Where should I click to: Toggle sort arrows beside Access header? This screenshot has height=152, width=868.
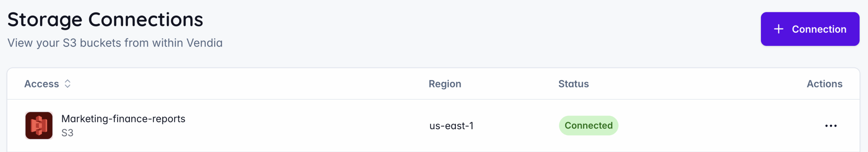point(67,84)
